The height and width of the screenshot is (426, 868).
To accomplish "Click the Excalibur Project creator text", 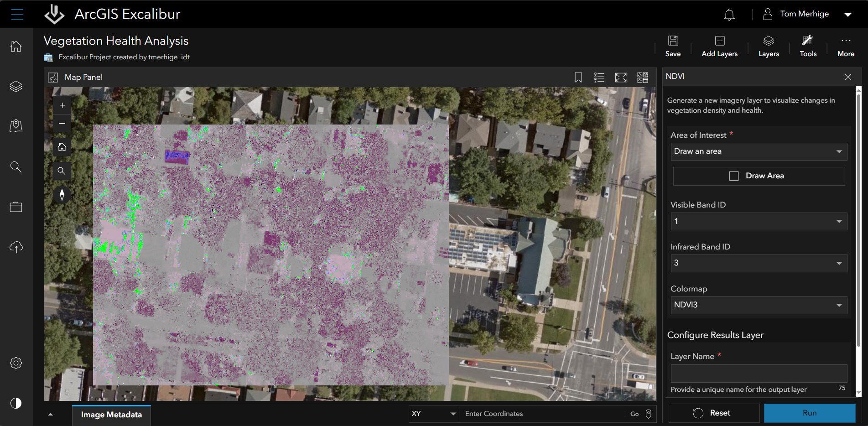I will (x=124, y=57).
